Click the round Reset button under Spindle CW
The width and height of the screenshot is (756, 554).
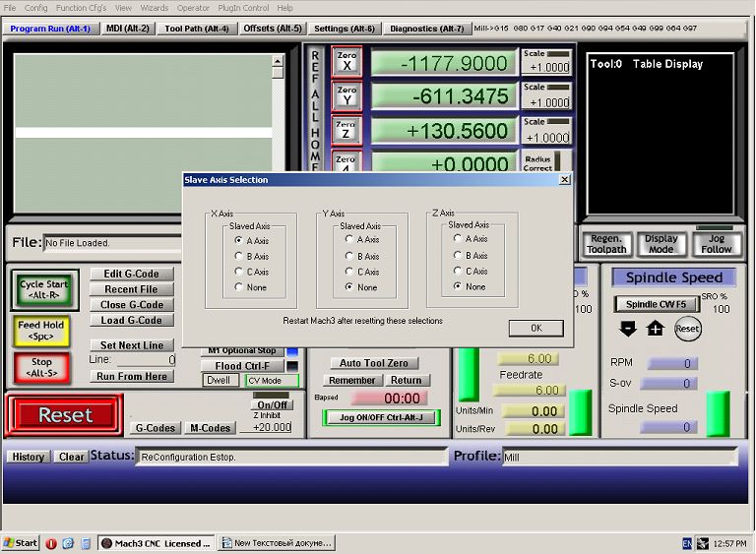coord(687,329)
